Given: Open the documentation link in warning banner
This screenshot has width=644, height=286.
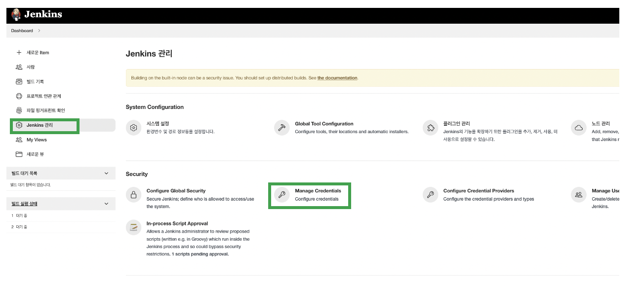Looking at the screenshot, I should [x=337, y=78].
